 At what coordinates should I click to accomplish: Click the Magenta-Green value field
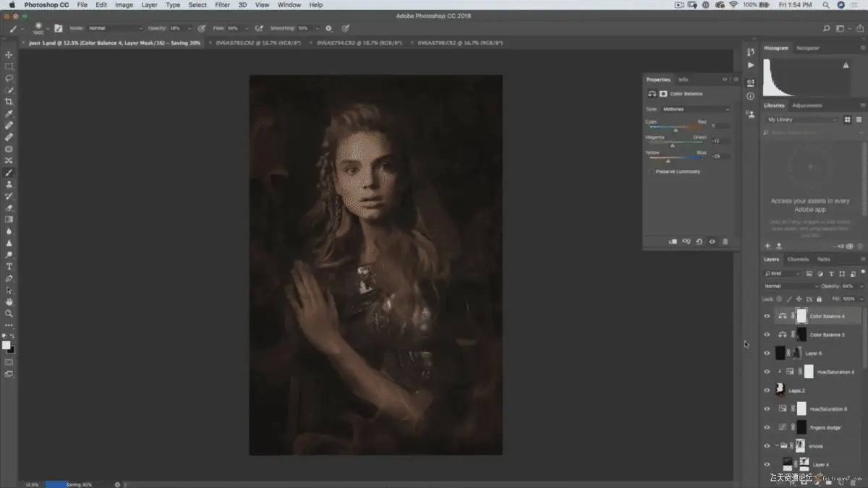pyautogui.click(x=720, y=141)
